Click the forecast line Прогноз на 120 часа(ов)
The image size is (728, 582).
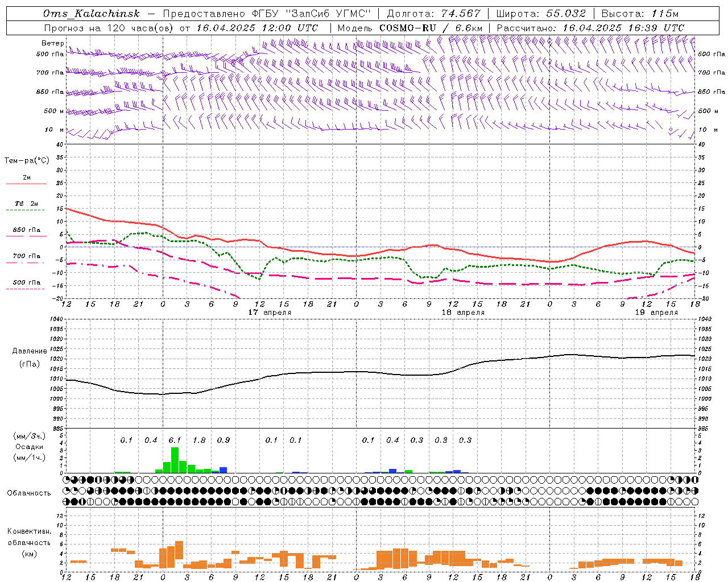click(x=109, y=28)
